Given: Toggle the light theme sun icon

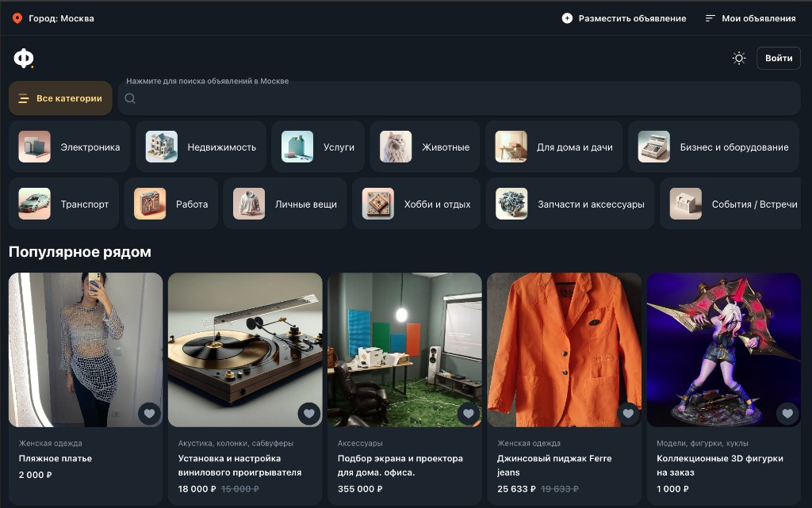Looking at the screenshot, I should [739, 58].
